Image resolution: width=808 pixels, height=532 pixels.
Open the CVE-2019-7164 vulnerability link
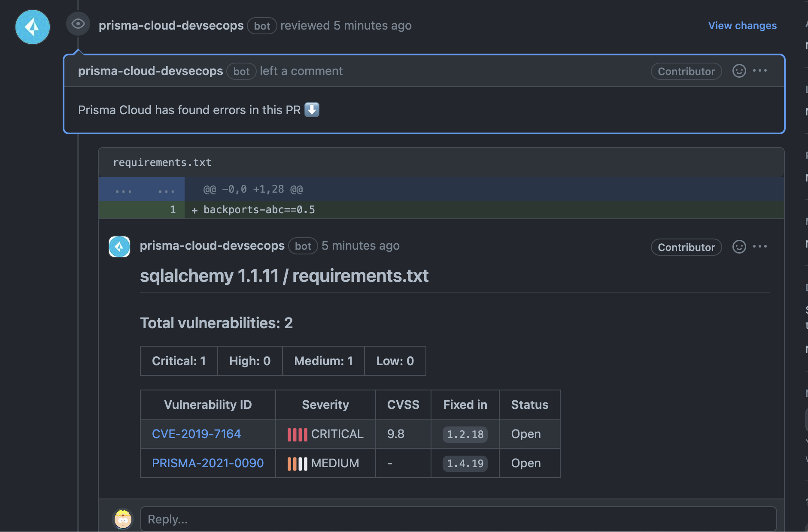pos(196,434)
